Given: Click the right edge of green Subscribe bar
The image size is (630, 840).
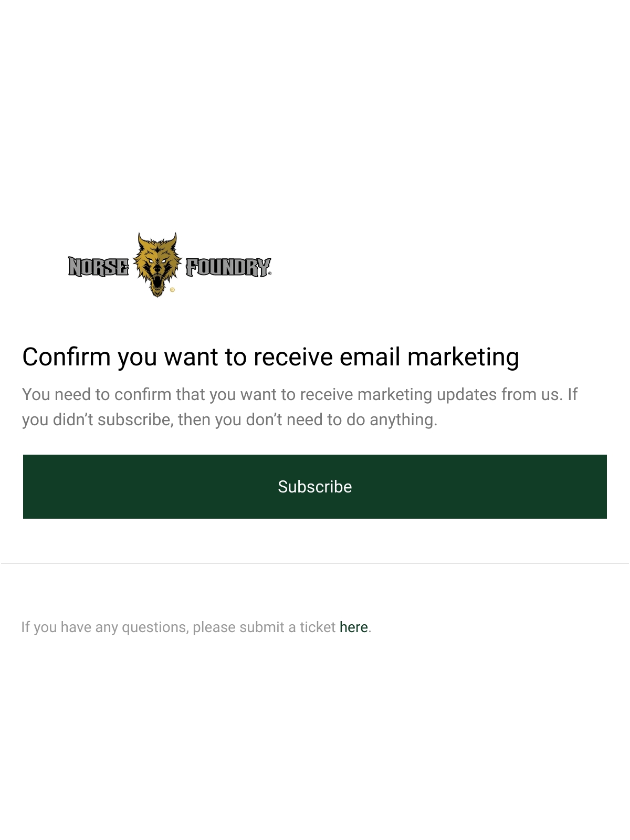Looking at the screenshot, I should (x=604, y=487).
